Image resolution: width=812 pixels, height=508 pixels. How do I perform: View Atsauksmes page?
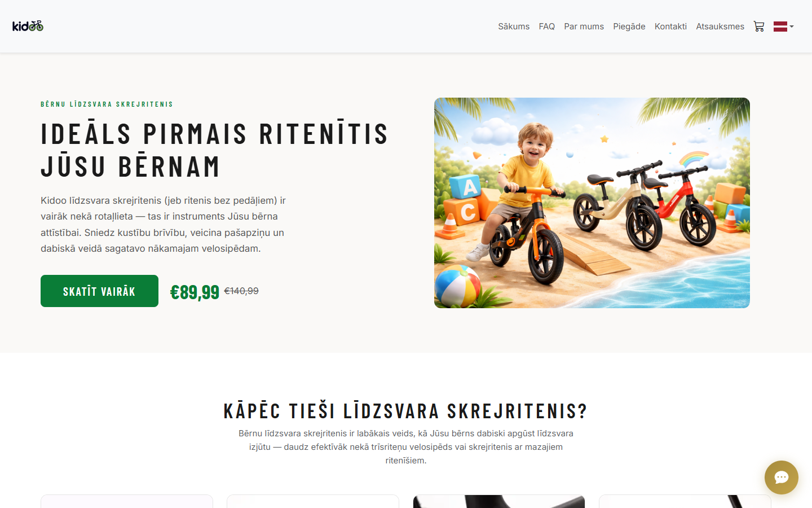coord(720,27)
